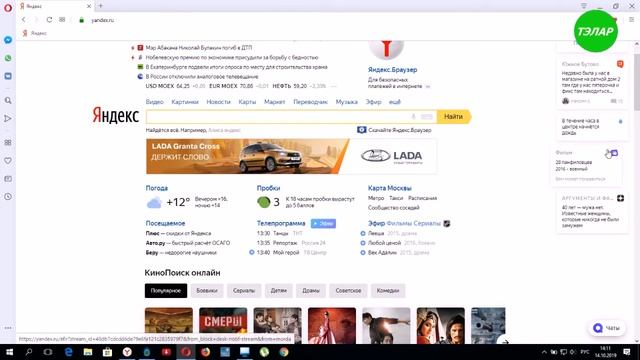Screen dimensions: 640x360
Task: Launch Firefox from the taskbar
Action: click(205, 352)
